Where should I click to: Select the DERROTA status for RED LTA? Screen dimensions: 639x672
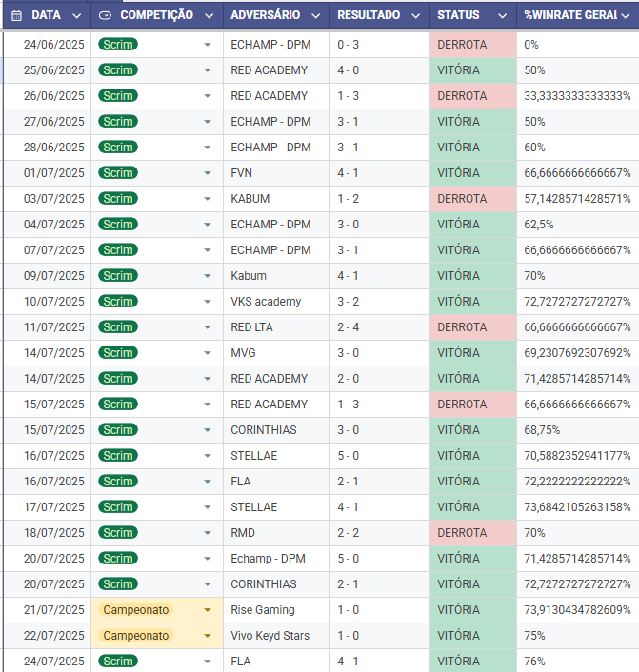tap(473, 327)
